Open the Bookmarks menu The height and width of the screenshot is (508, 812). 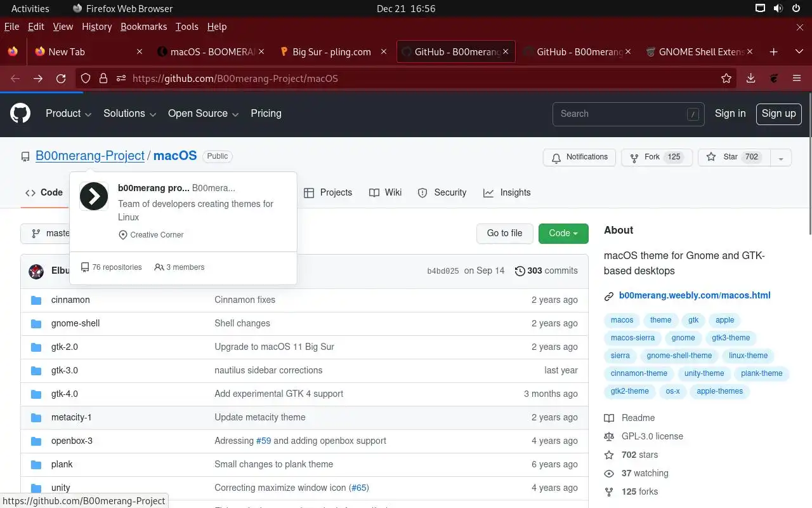point(143,27)
